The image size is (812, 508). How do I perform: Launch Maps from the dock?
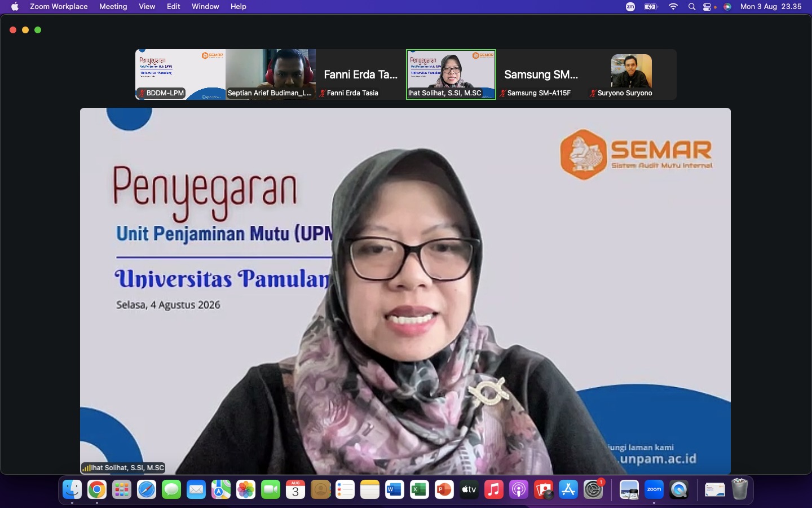tap(221, 490)
